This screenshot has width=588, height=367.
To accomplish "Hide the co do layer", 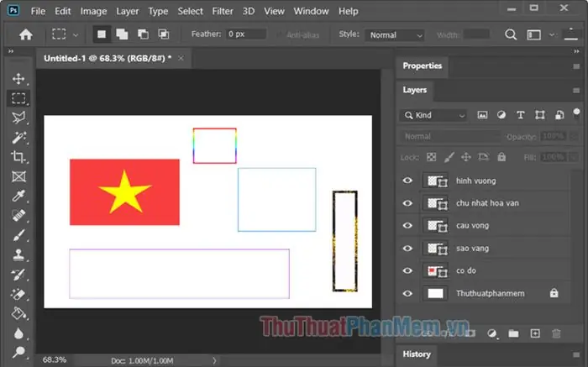I will pos(407,270).
